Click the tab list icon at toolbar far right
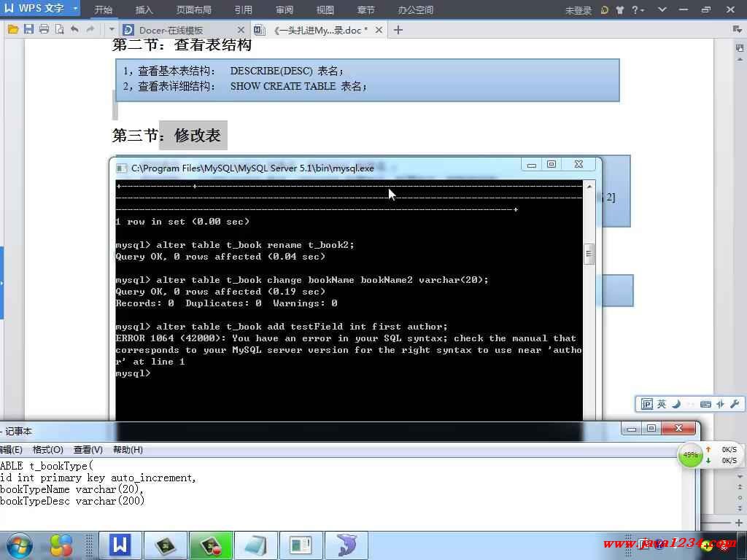 coord(737,29)
